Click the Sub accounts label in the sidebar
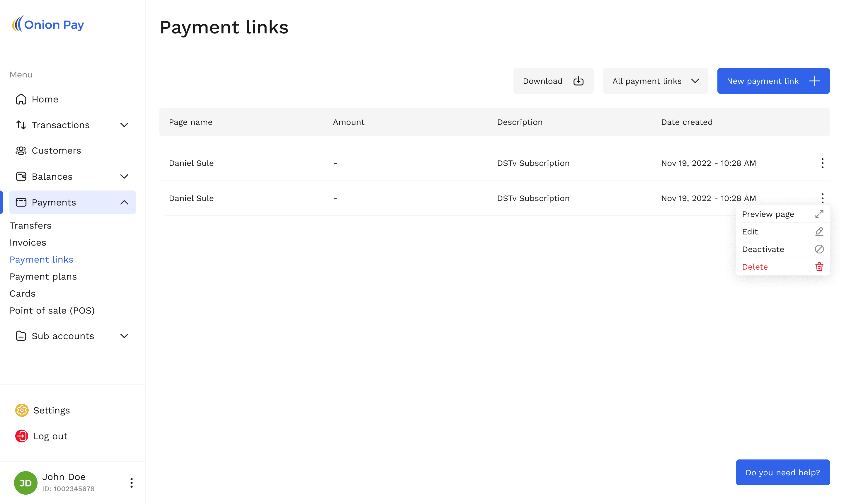The height and width of the screenshot is (504, 844). point(63,336)
